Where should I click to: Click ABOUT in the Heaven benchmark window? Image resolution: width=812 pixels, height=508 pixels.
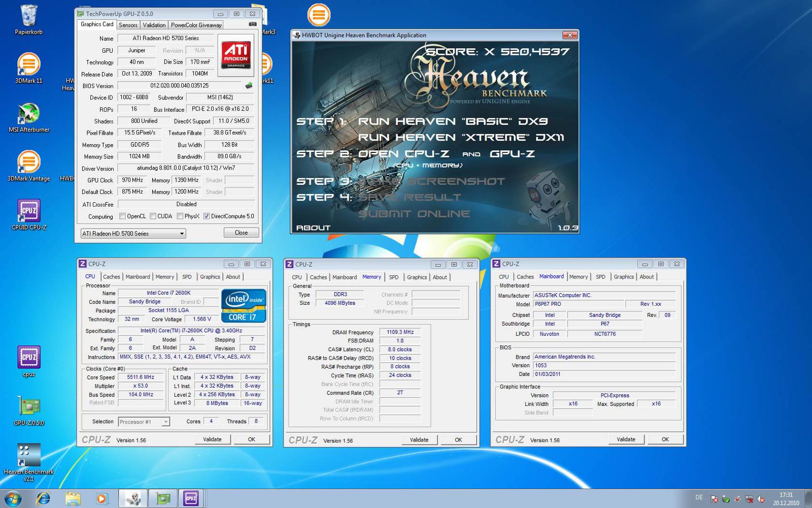tap(313, 228)
